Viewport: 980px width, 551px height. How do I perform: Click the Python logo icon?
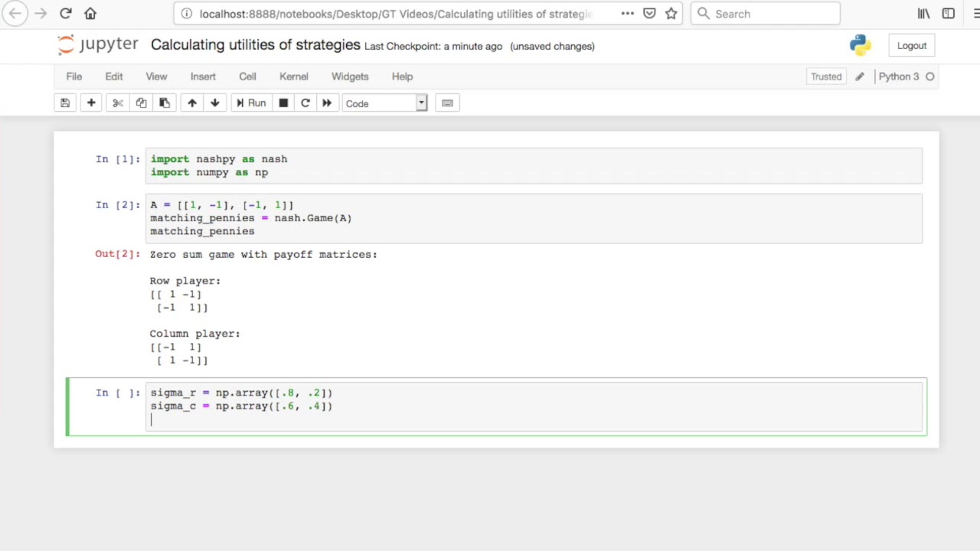point(861,45)
